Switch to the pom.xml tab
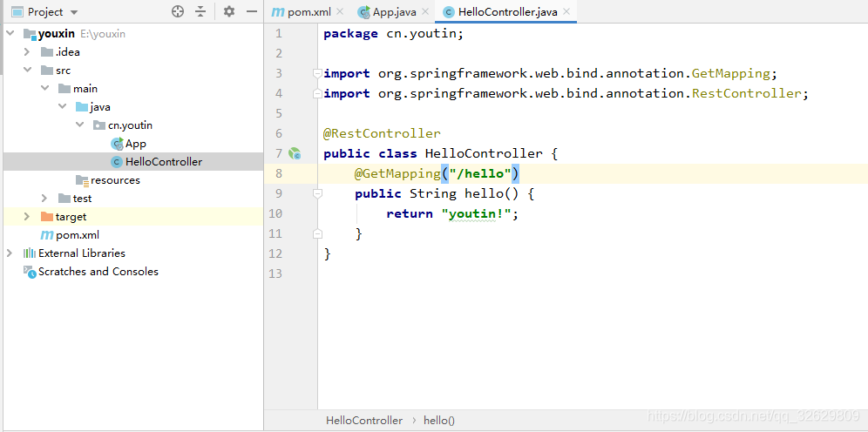 (302, 11)
